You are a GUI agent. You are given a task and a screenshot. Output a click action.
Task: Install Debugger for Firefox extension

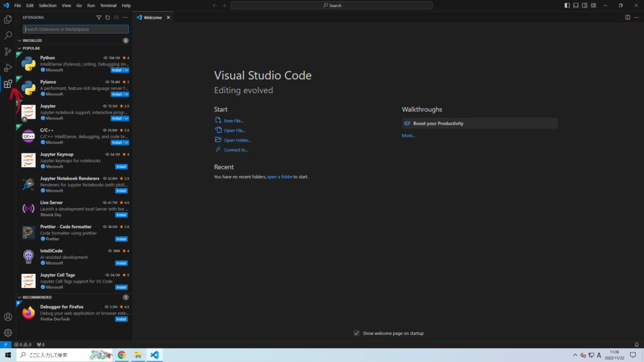coord(121,319)
